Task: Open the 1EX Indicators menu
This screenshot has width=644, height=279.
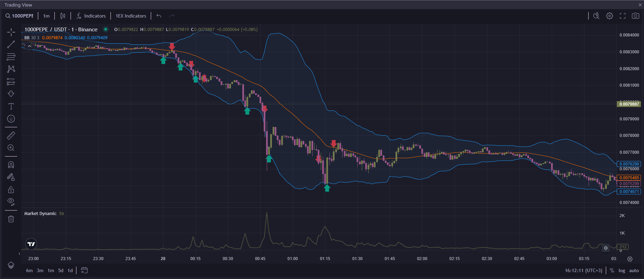Action: pos(131,16)
